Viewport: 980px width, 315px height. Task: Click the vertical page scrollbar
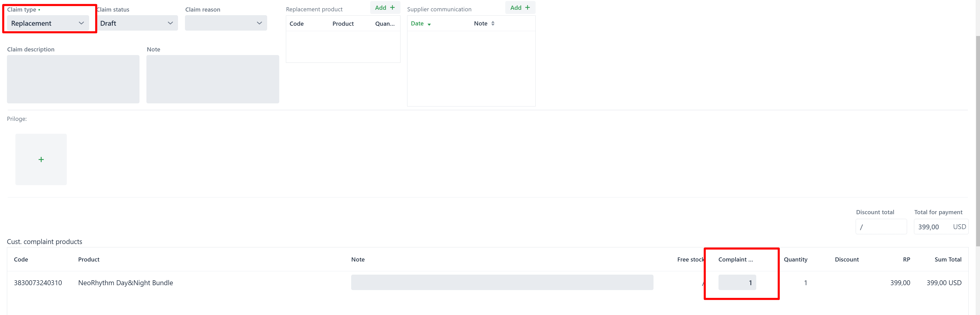click(x=977, y=141)
